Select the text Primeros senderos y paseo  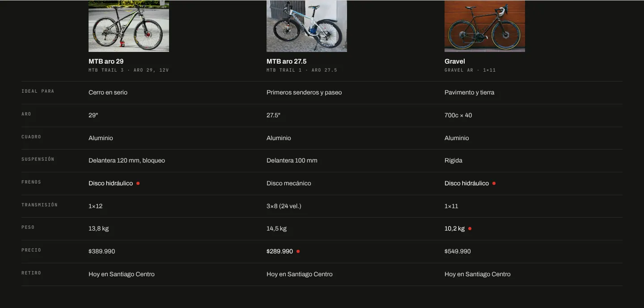click(x=304, y=93)
